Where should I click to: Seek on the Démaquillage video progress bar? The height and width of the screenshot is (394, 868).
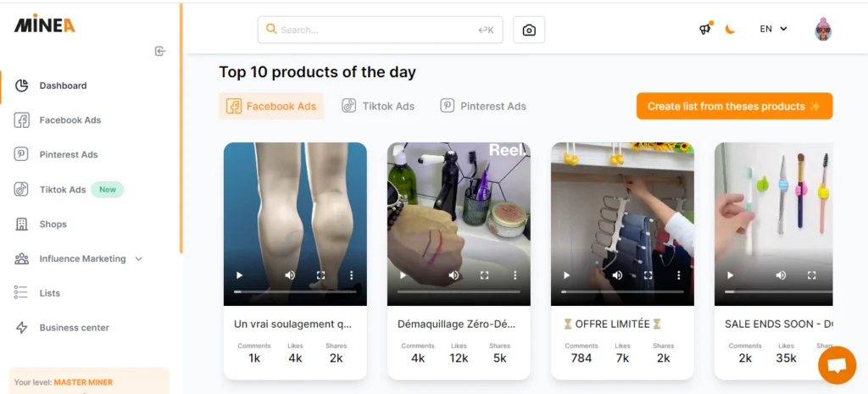click(459, 291)
